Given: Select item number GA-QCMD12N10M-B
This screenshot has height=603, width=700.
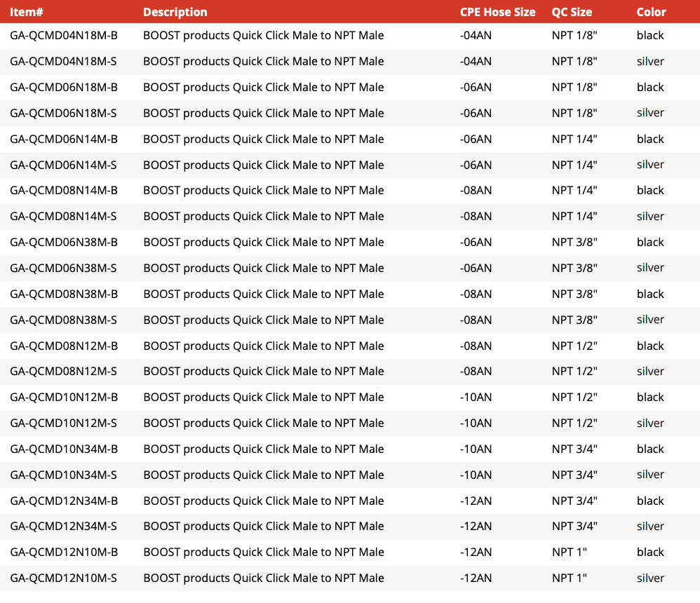Looking at the screenshot, I should pos(64,552).
